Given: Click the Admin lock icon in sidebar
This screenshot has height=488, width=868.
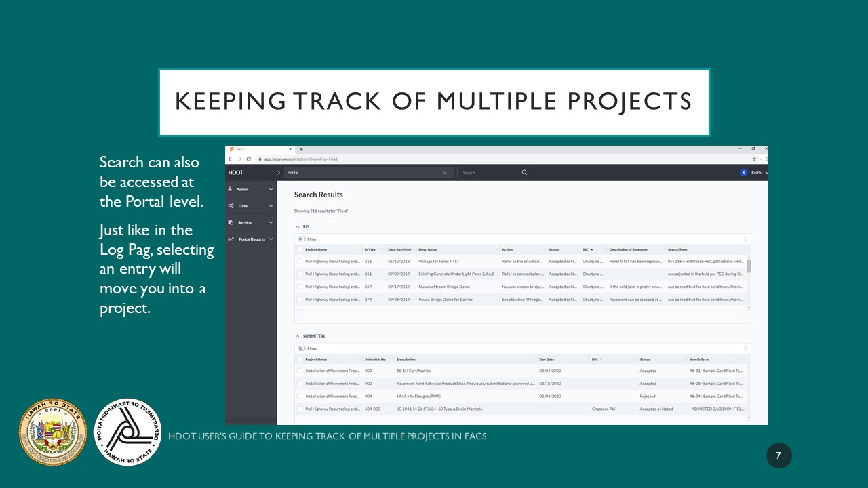Looking at the screenshot, I should (x=231, y=189).
